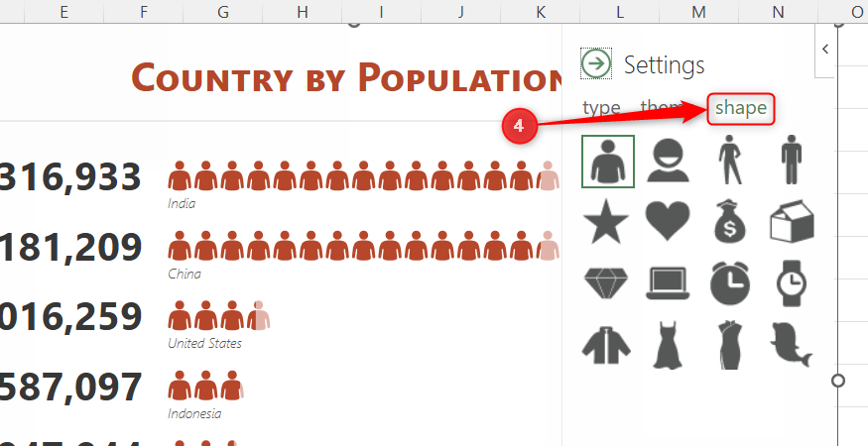Click the green arrow back icon beside Settings

[596, 64]
